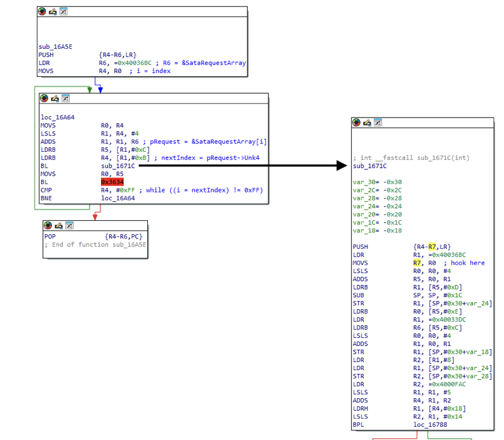Screen dimensions: 504x440
Task: Click the var_30 stack variable definition
Action: tap(377, 182)
